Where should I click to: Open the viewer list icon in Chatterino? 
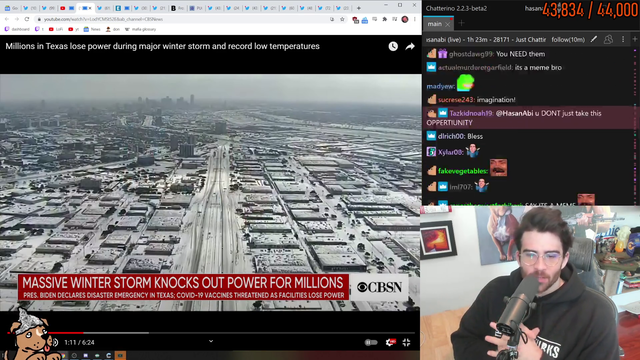(608, 39)
